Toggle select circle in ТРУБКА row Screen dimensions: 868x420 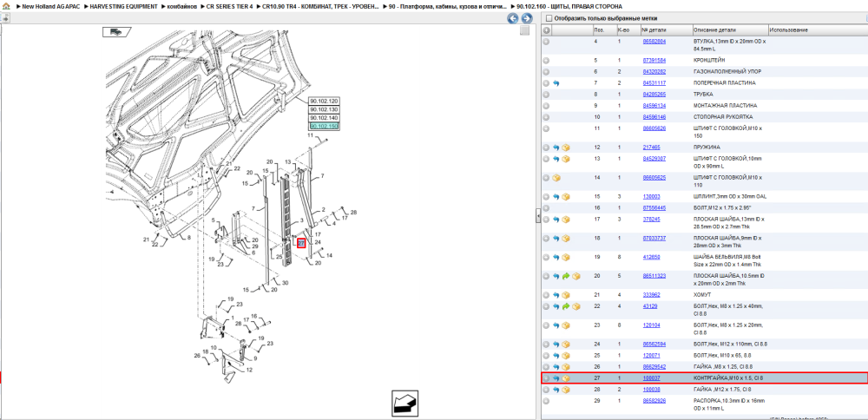click(546, 95)
